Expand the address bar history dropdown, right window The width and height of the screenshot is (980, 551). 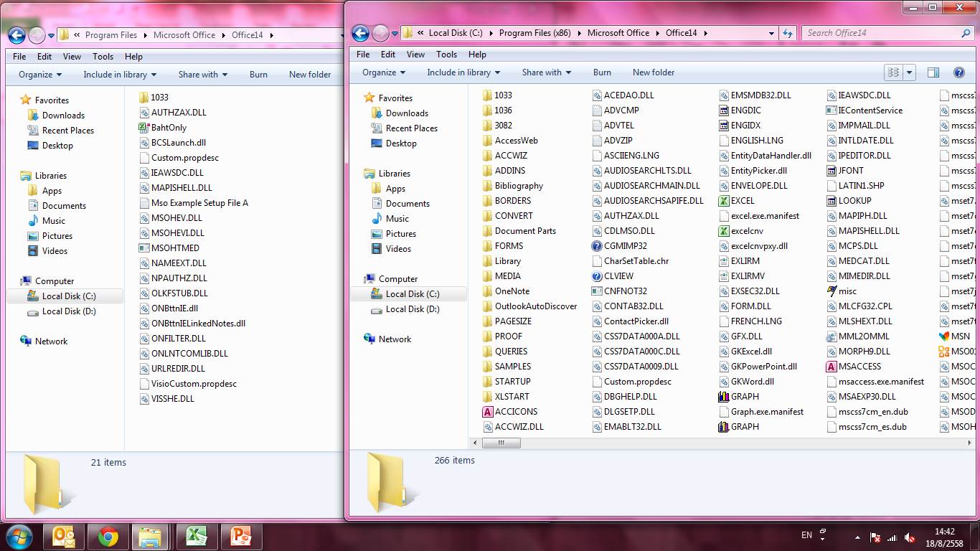click(x=771, y=33)
